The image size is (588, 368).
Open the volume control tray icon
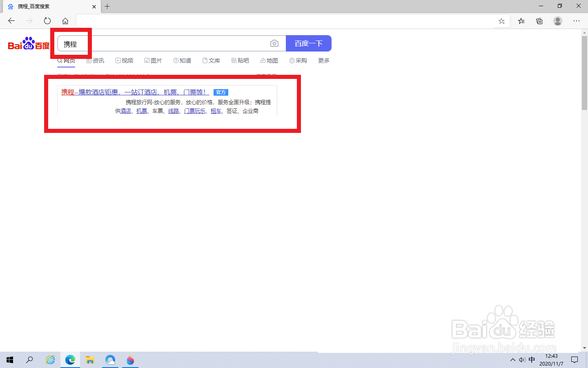522,360
